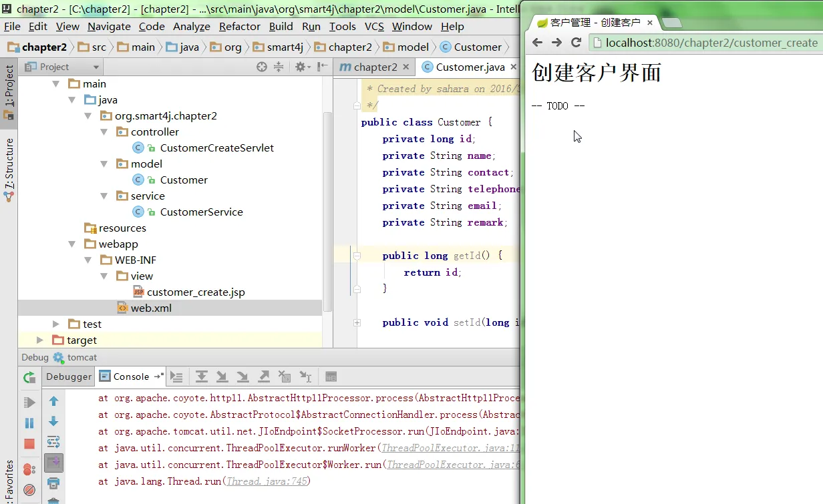Open the Refactor menu
Image resolution: width=823 pixels, height=504 pixels.
pos(239,26)
